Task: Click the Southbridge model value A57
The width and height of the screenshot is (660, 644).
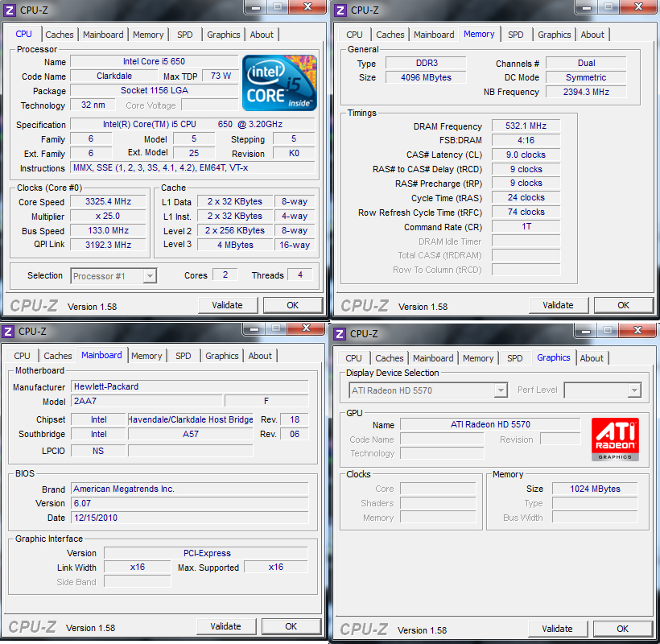Action: coord(191,434)
